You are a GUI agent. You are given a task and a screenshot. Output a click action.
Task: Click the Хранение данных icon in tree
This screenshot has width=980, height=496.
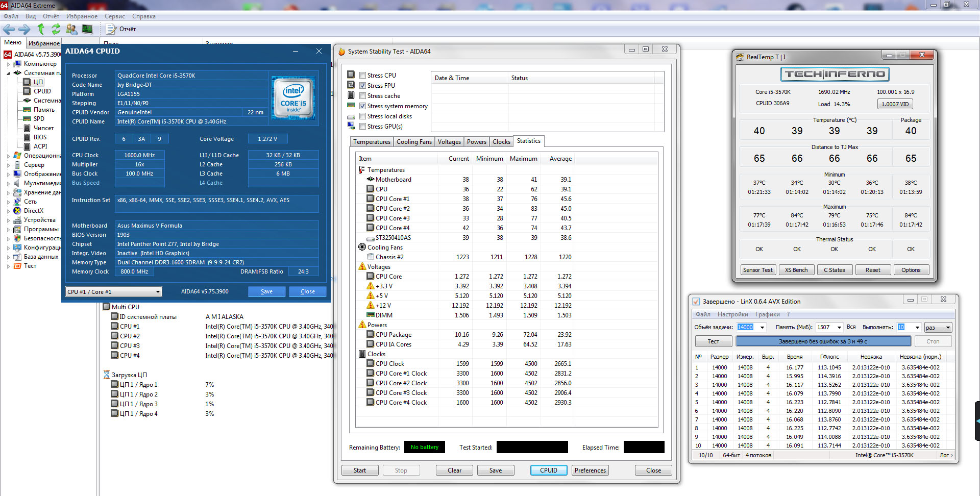(17, 192)
